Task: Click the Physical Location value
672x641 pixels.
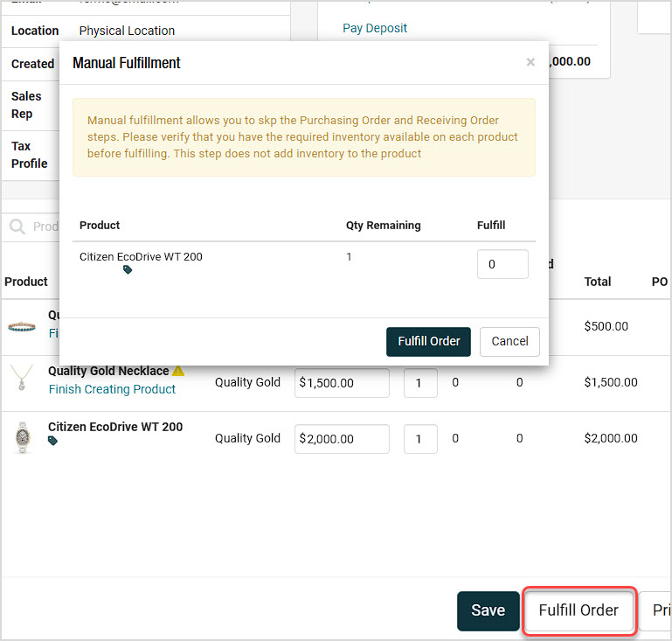Action: pyautogui.click(x=127, y=31)
